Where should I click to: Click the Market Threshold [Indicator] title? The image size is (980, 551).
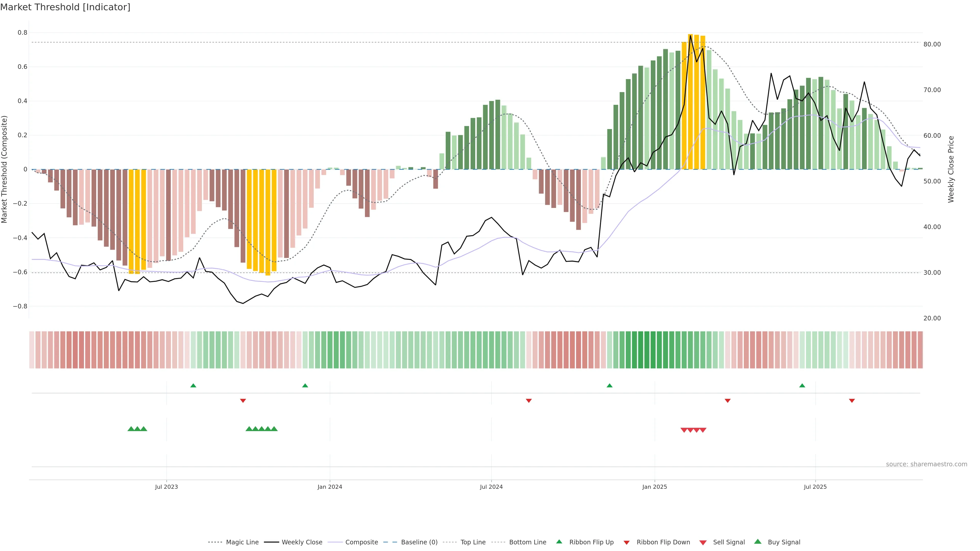click(65, 7)
